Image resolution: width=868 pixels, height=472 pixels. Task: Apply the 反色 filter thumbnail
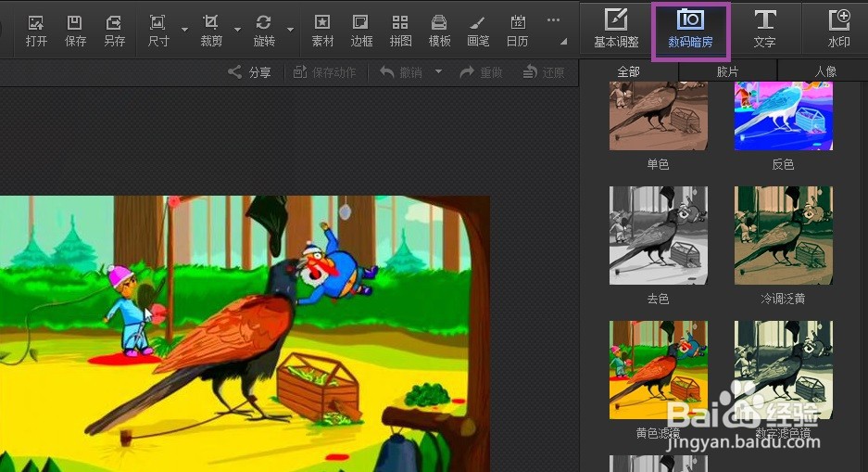784,116
